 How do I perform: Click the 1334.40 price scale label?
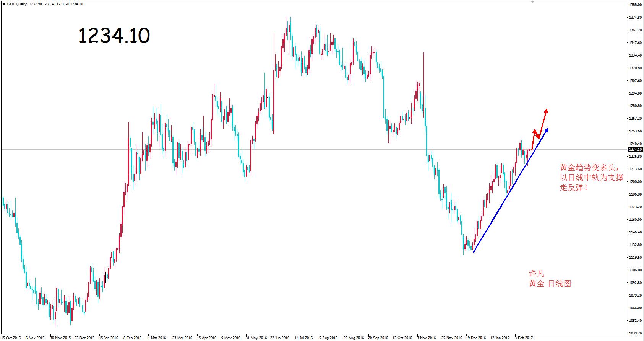pos(635,55)
